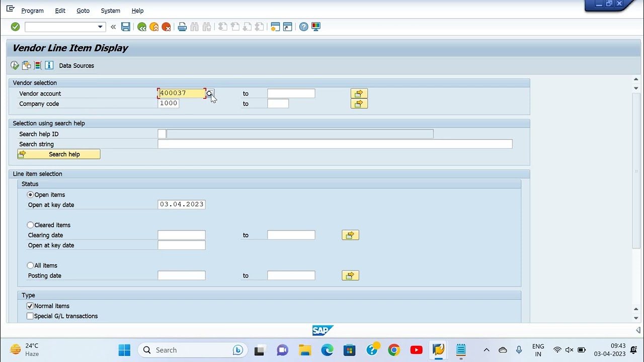The height and width of the screenshot is (362, 644).
Task: Click the Dynamic Selections colored-bars icon
Action: (37, 65)
